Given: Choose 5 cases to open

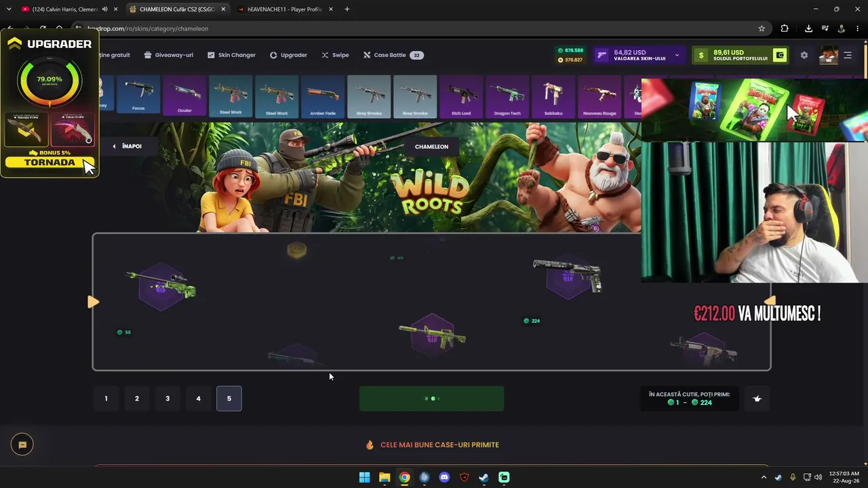Looking at the screenshot, I should click(x=229, y=399).
